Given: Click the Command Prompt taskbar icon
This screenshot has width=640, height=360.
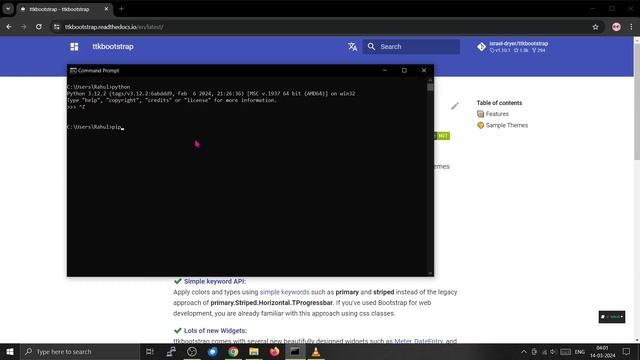Looking at the screenshot, I should coord(295,351).
